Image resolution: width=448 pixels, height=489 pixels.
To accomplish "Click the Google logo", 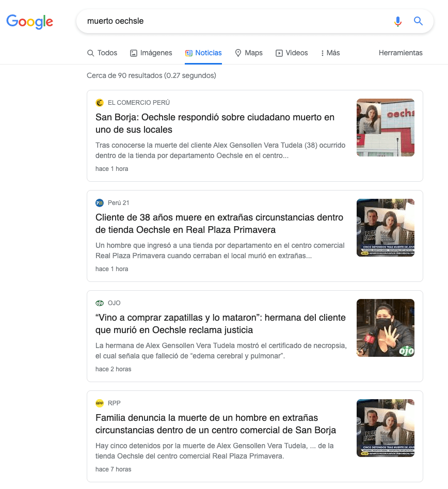I will (x=29, y=21).
